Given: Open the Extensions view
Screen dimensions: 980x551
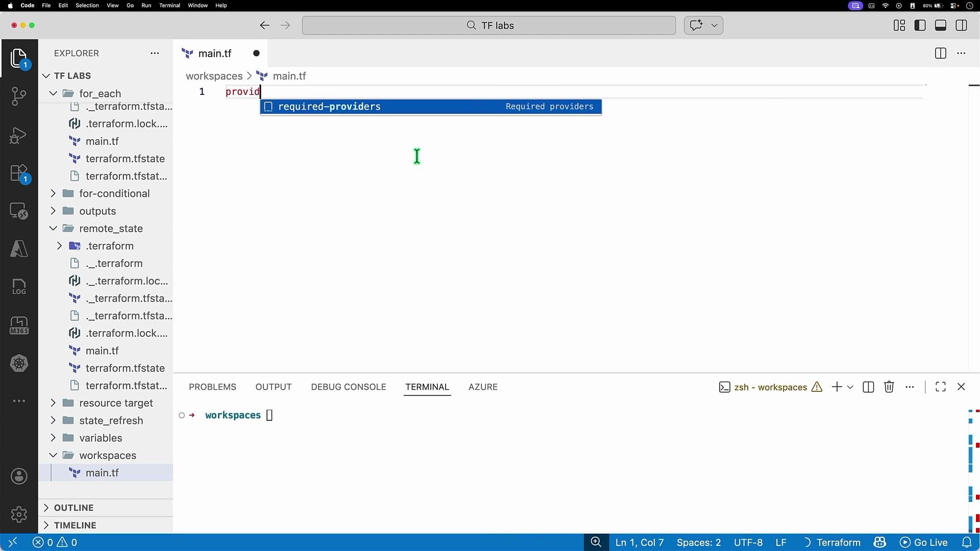Looking at the screenshot, I should point(19,173).
